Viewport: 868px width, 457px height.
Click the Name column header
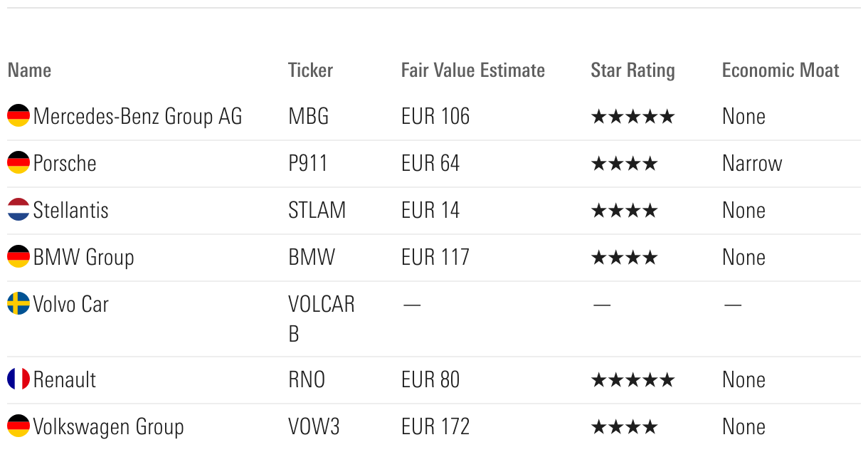click(29, 70)
